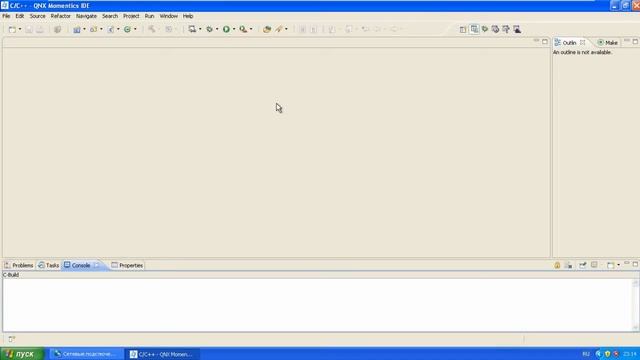Click the Launch target monitor toolbar icon
Viewport: 640px width, 360px height.
(x=192, y=29)
